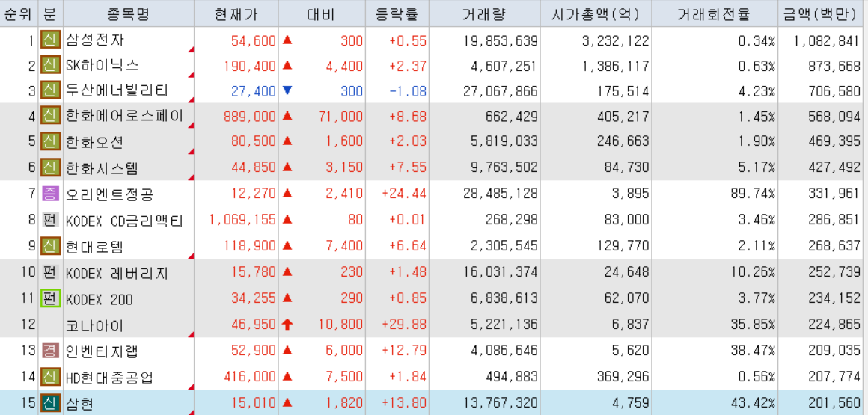Image resolution: width=868 pixels, height=415 pixels.
Task: Click the 신 badge in the 한화오션 row
Action: (x=50, y=141)
